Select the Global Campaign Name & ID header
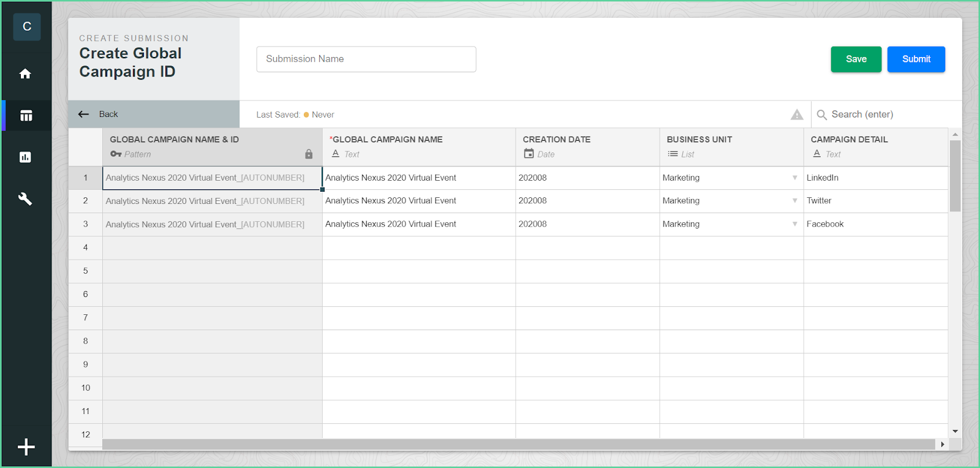 click(x=213, y=147)
